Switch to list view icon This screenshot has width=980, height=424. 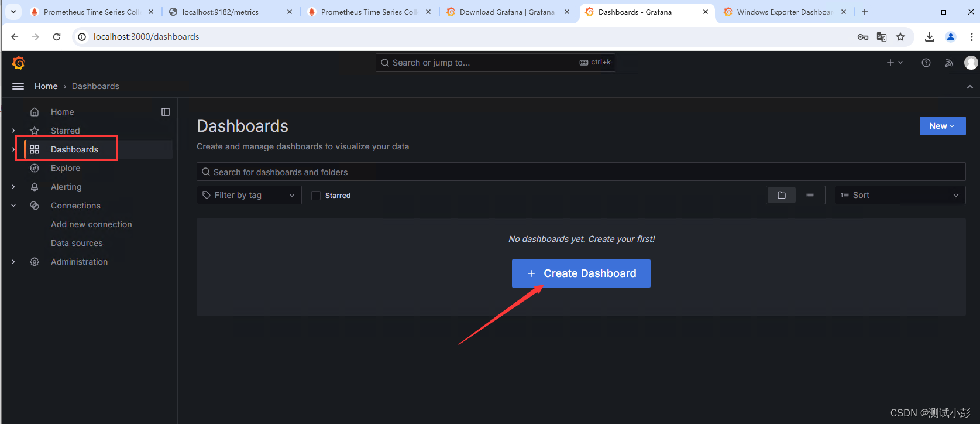click(810, 195)
